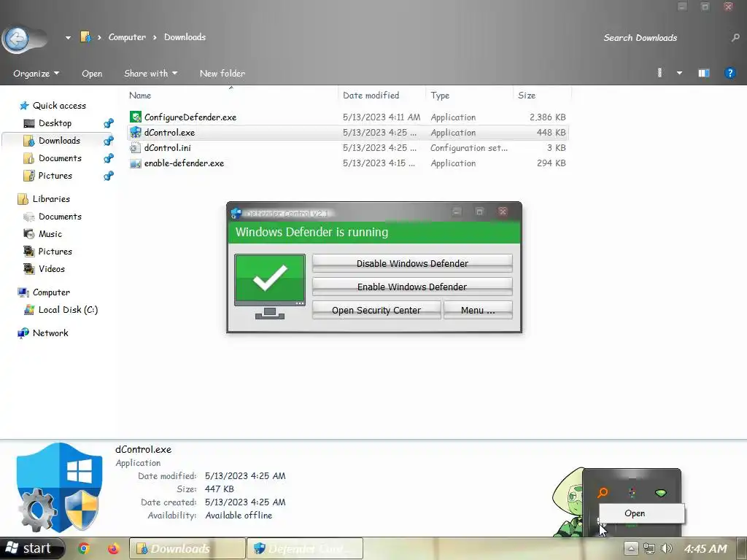The image size is (747, 560).
Task: Open Documents under Quick access
Action: (x=60, y=158)
